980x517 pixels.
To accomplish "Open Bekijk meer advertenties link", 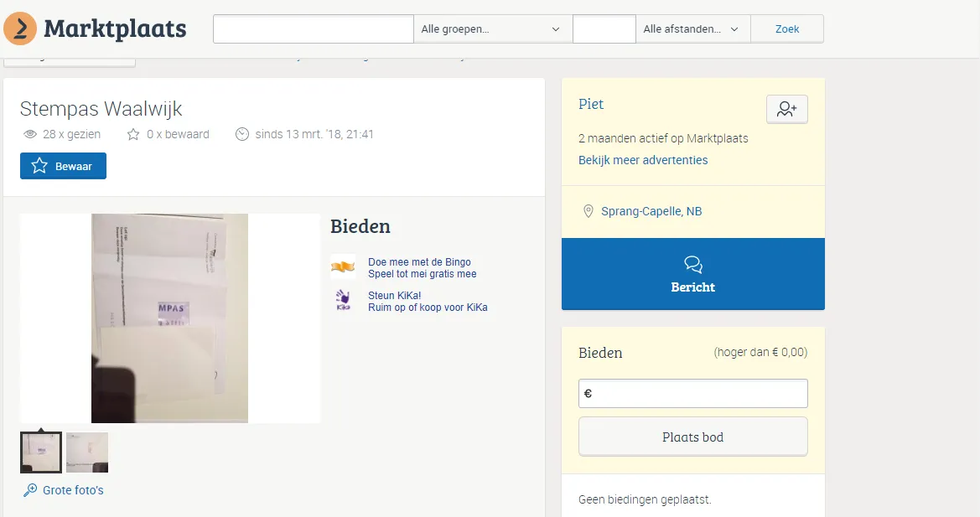I will tap(643, 160).
